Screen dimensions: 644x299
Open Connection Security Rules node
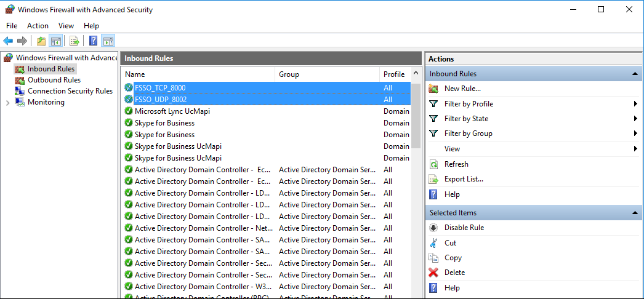pyautogui.click(x=70, y=91)
